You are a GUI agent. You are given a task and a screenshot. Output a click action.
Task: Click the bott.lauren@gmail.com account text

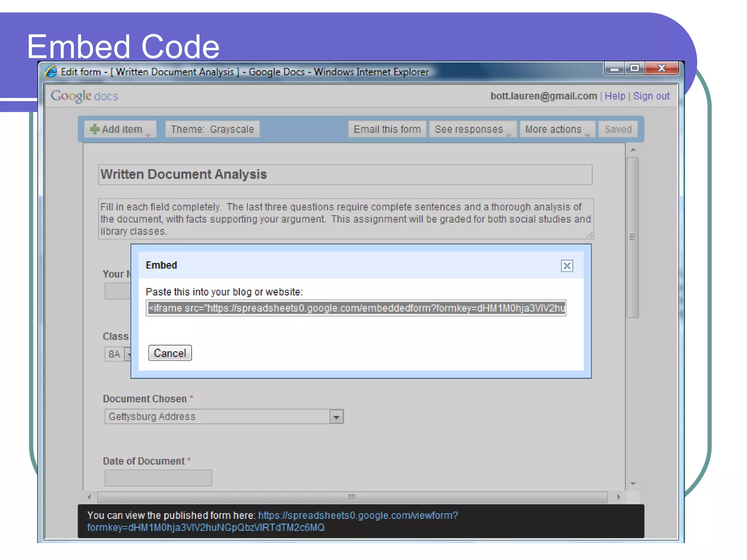point(543,96)
